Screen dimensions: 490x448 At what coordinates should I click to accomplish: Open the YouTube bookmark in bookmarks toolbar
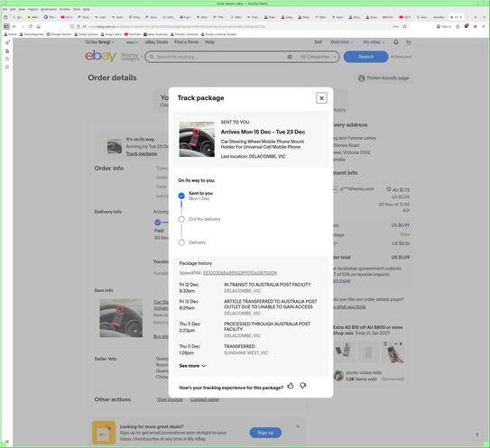133,34
